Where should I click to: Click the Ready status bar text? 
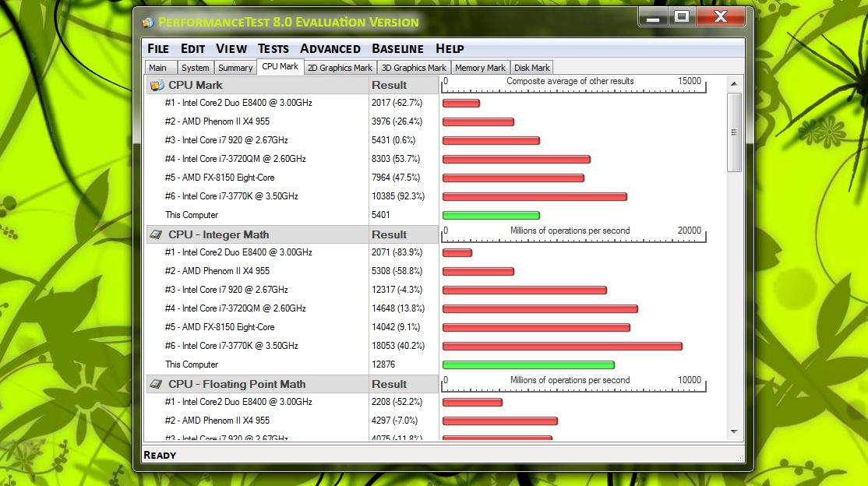[x=160, y=455]
